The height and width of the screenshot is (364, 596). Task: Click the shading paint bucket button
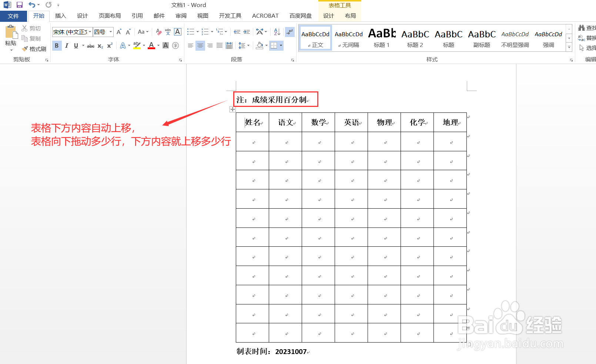click(260, 45)
